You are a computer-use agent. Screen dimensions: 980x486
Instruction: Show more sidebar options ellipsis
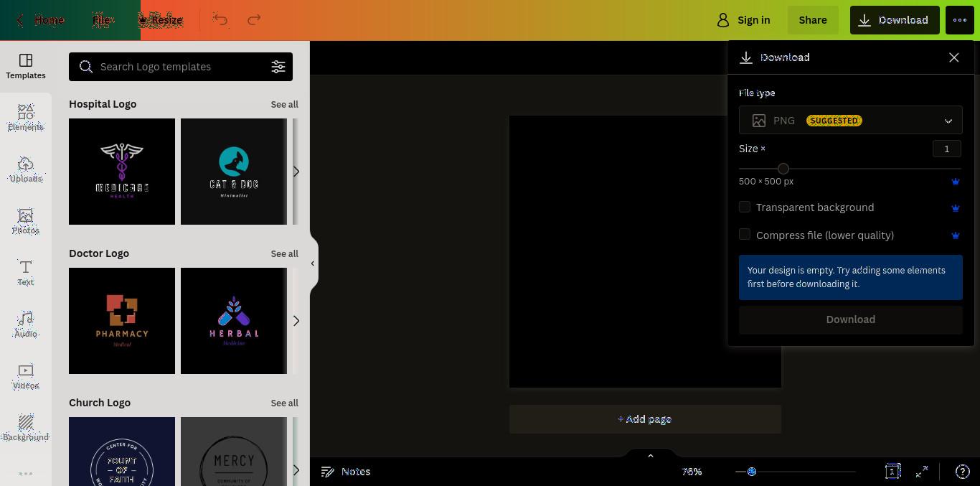[x=26, y=474]
